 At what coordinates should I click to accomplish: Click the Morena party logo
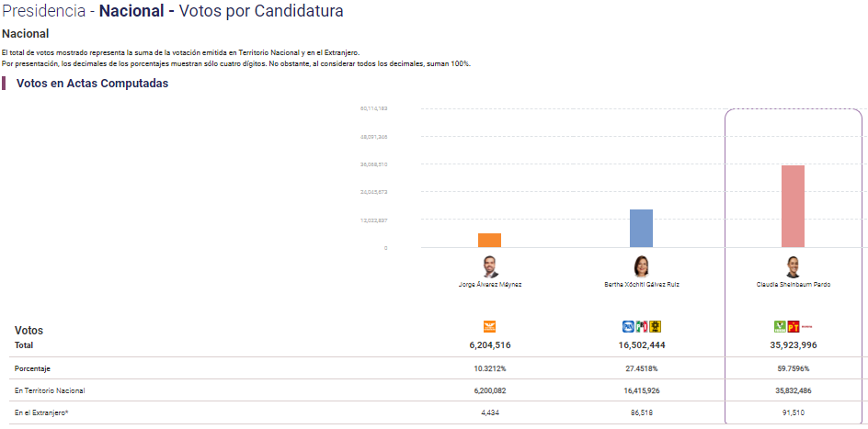pos(807,327)
